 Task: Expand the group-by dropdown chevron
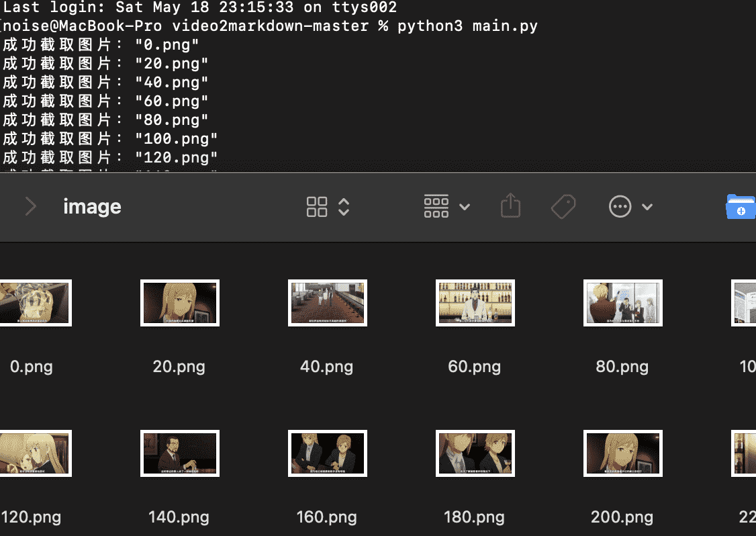tap(465, 207)
